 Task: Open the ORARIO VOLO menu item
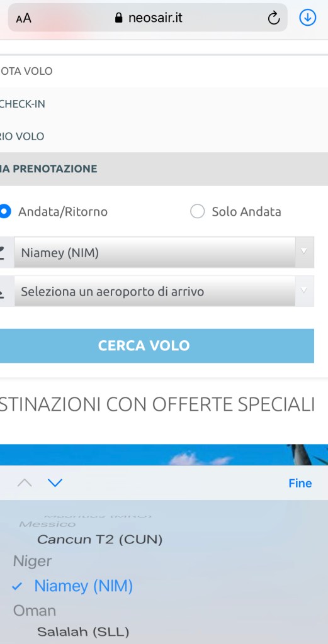tap(22, 136)
